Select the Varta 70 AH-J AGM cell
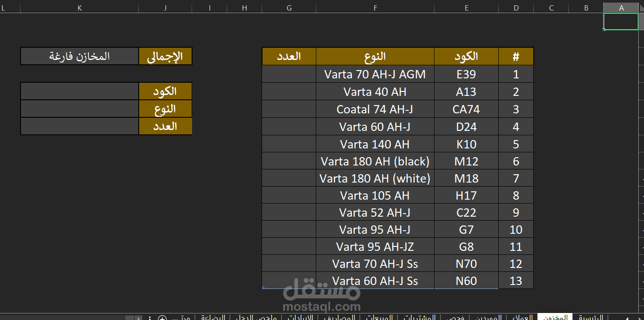The width and height of the screenshot is (644, 320). click(375, 74)
